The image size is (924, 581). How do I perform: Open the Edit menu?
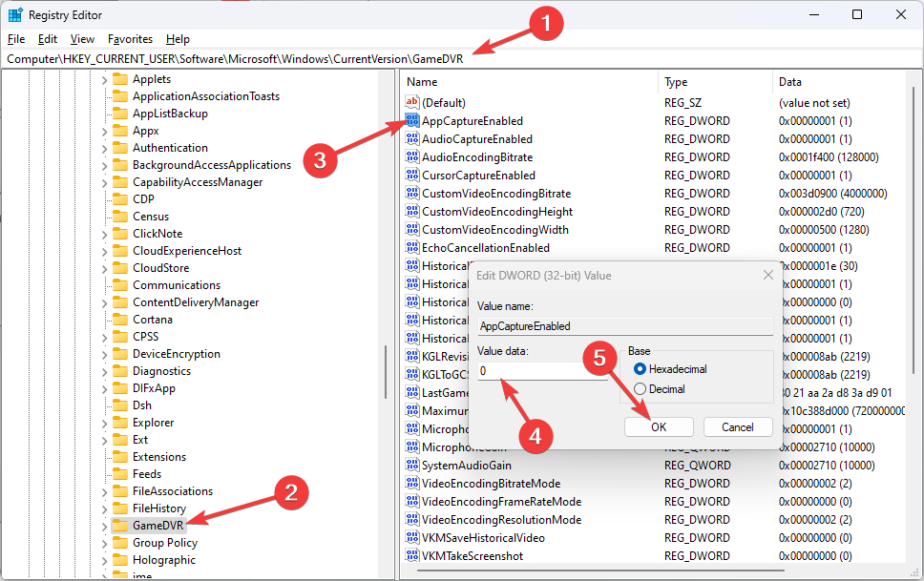(x=47, y=39)
